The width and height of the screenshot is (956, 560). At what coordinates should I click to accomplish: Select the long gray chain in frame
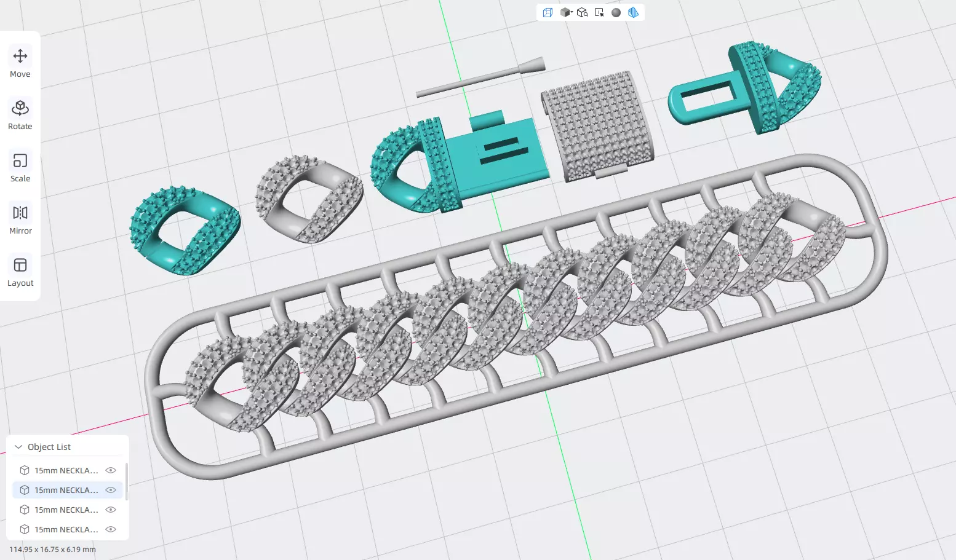[x=516, y=315]
